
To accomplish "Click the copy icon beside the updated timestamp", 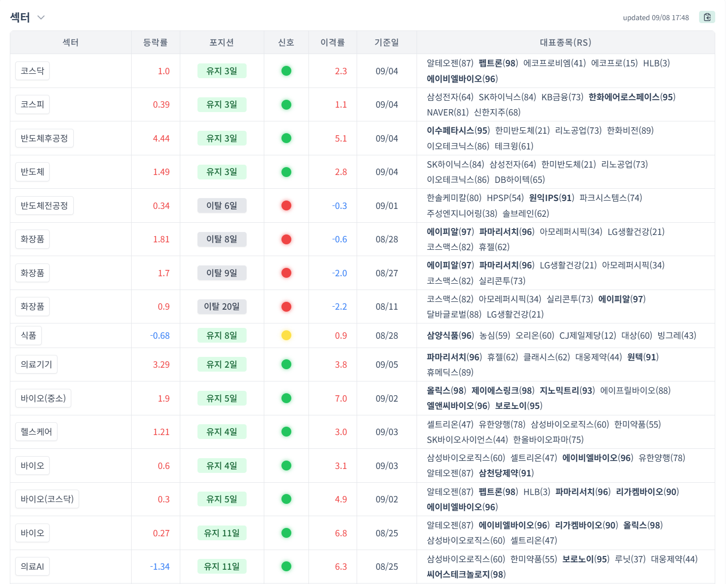I will click(707, 17).
